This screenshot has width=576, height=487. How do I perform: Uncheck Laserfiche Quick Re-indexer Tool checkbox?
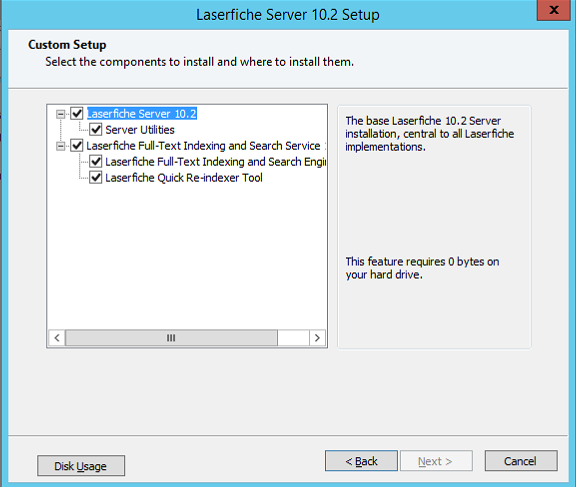96,178
